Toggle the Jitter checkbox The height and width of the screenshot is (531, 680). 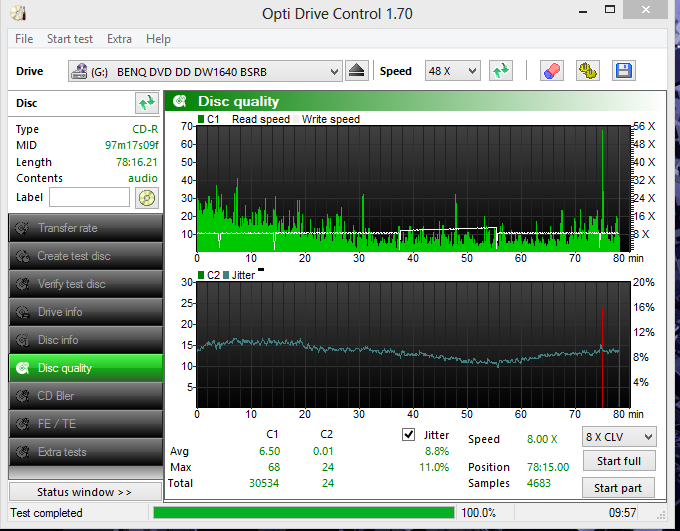click(x=409, y=434)
